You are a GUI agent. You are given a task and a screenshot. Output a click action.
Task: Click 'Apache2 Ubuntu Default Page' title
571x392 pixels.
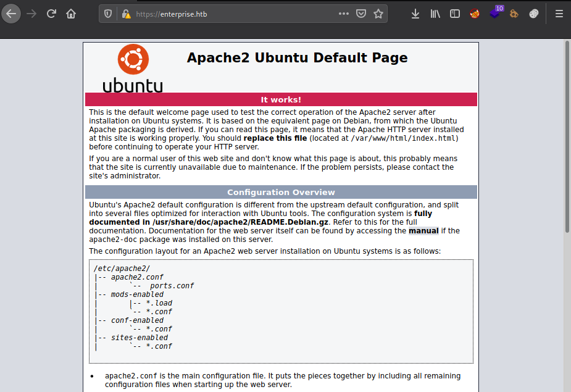pos(297,57)
